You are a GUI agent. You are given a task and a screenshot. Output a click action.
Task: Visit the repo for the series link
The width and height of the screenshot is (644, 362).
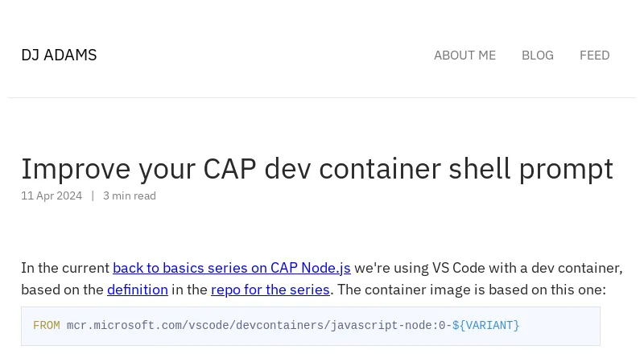tap(270, 290)
